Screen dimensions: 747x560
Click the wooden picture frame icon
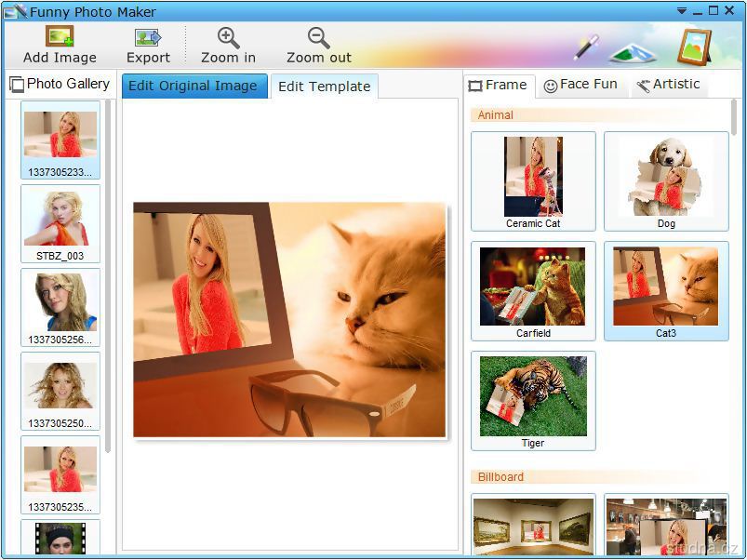tap(693, 47)
